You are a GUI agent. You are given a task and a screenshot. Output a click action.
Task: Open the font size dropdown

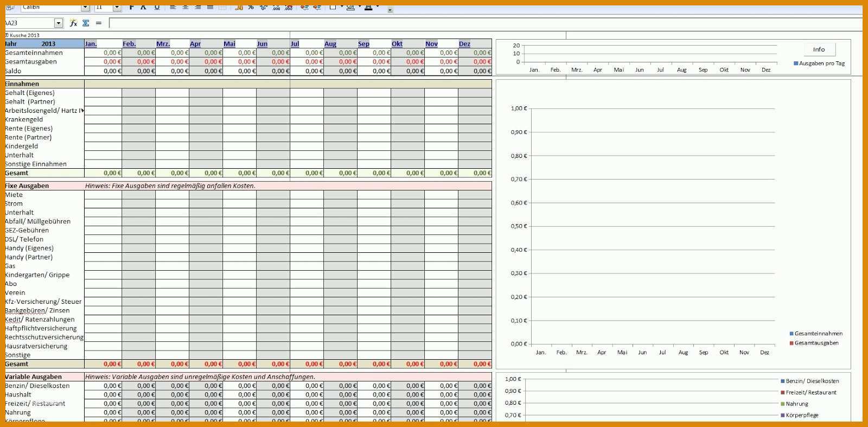click(x=117, y=8)
